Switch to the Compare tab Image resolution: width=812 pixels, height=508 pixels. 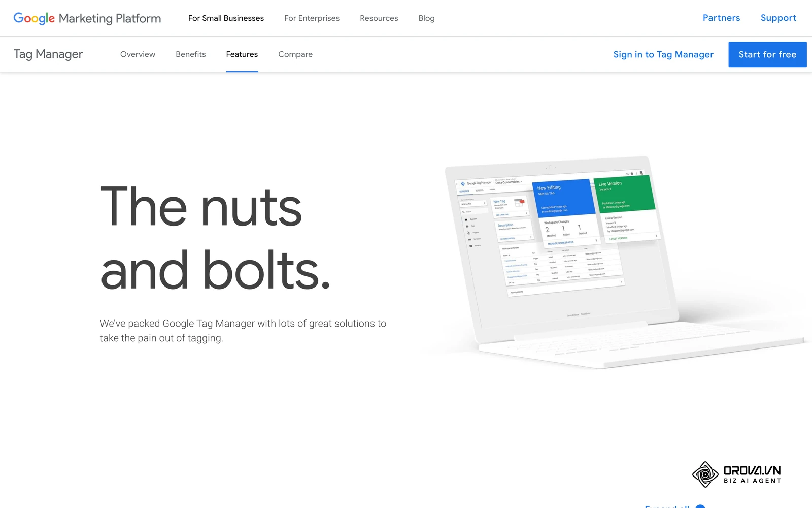295,54
